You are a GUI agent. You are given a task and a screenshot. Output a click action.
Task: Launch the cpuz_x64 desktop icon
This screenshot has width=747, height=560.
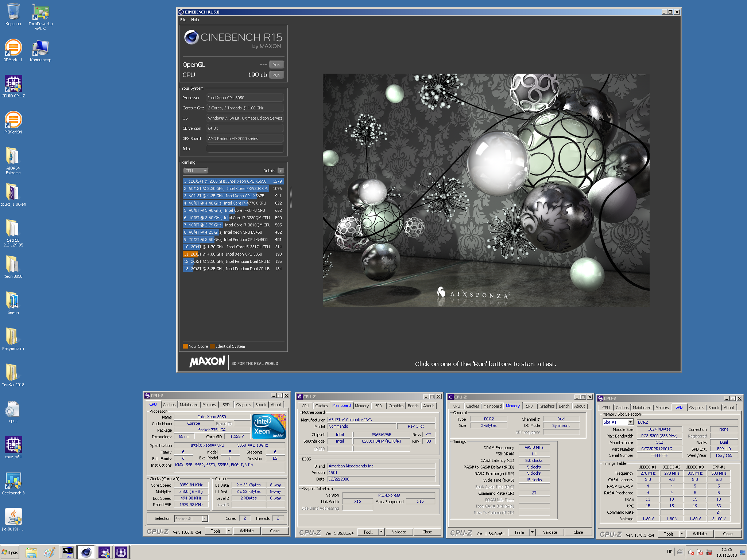(x=13, y=447)
